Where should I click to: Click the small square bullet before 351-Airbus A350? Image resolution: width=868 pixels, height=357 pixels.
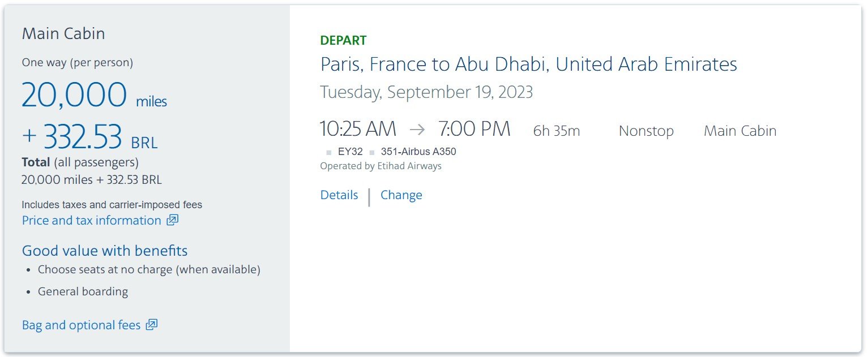[372, 152]
